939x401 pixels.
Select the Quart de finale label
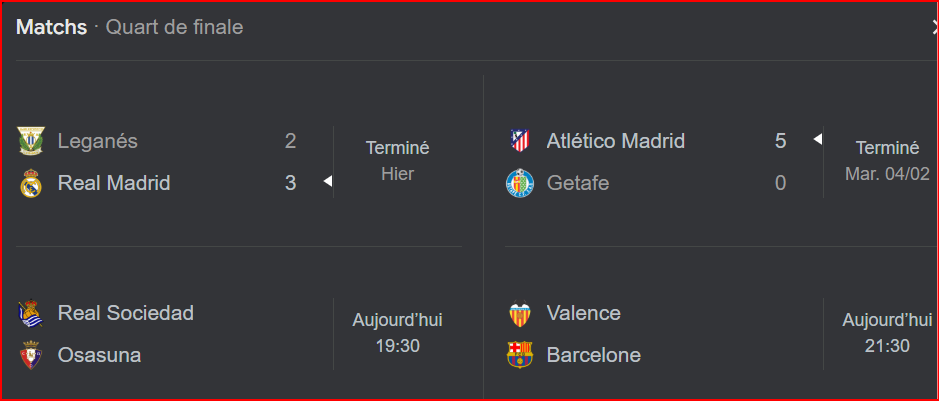175,27
